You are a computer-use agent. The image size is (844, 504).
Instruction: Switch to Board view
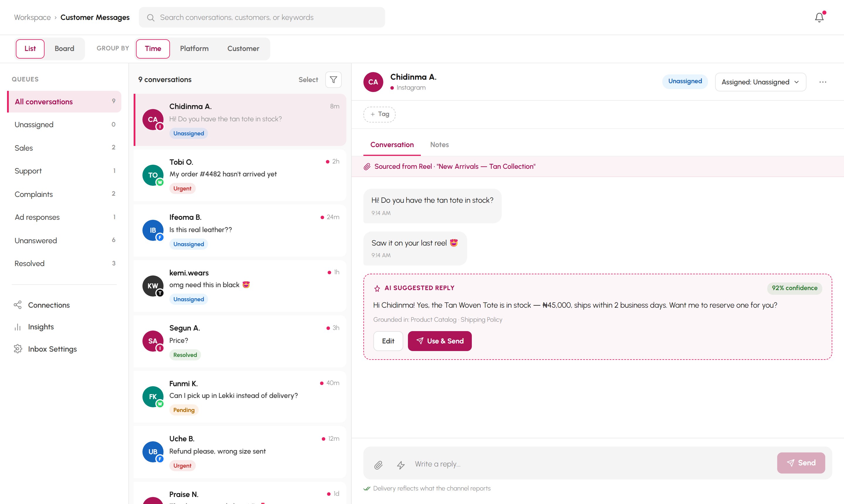coord(64,49)
